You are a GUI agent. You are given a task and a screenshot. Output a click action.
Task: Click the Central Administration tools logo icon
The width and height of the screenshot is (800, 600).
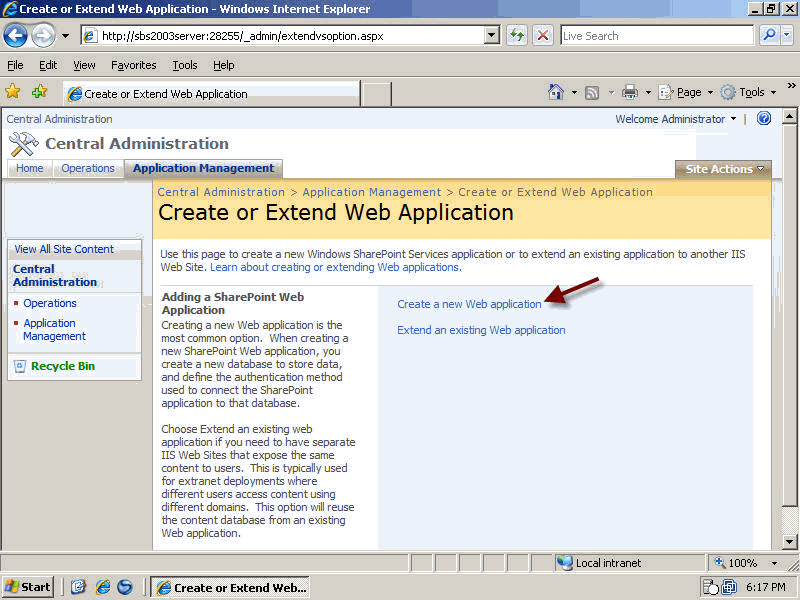click(x=23, y=144)
